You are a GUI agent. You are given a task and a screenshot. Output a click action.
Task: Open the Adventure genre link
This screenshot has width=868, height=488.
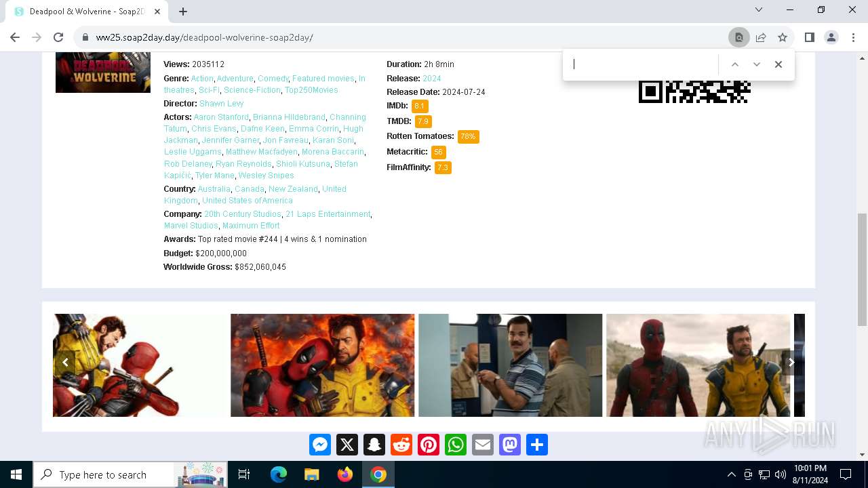(235, 79)
